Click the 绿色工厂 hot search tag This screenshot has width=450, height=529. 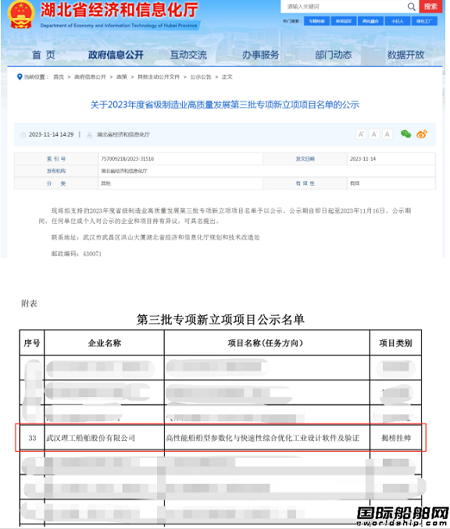tap(424, 21)
